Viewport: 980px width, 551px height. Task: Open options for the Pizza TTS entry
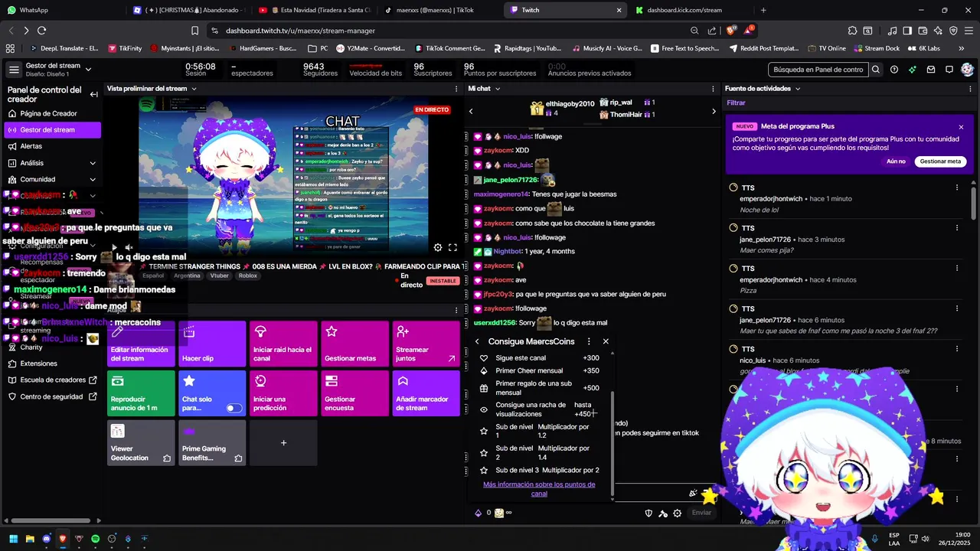pyautogui.click(x=957, y=269)
